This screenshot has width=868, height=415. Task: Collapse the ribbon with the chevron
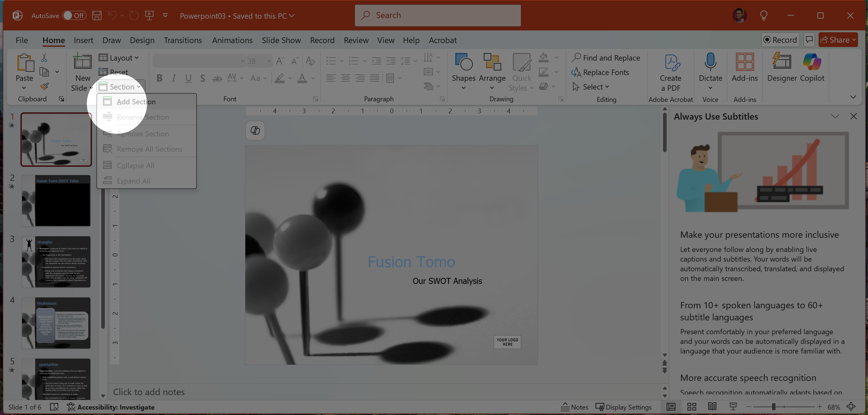click(853, 97)
